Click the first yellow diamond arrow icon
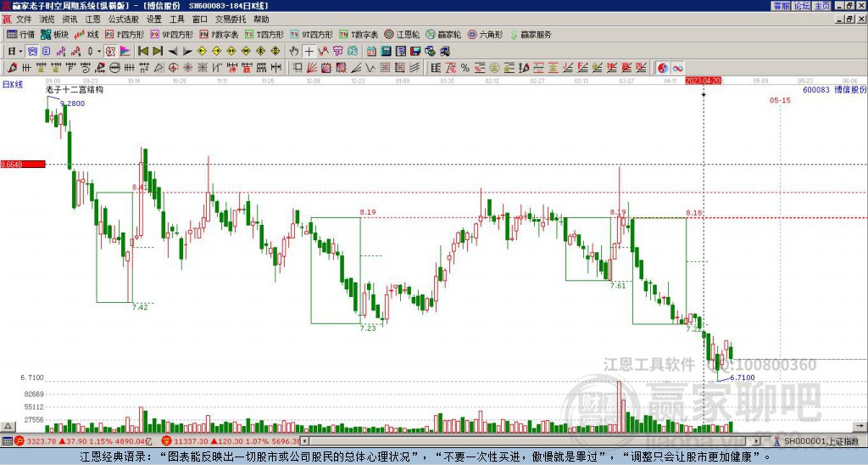This screenshot has height=465, width=868. click(202, 52)
